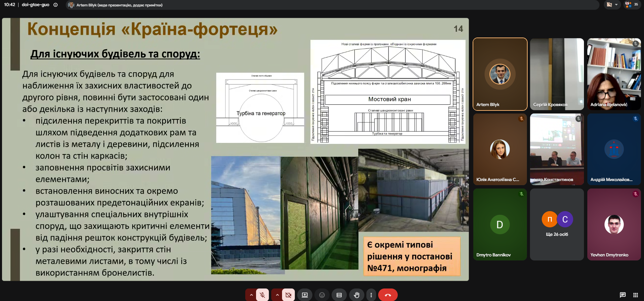This screenshot has width=644, height=301.
Task: Open the layout dropdown arrow at top right
Action: coord(616,5)
